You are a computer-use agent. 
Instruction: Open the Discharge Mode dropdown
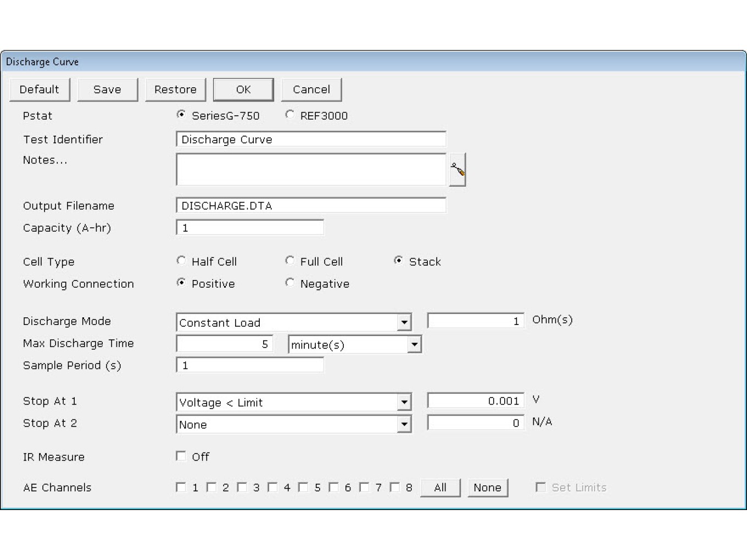coord(404,322)
